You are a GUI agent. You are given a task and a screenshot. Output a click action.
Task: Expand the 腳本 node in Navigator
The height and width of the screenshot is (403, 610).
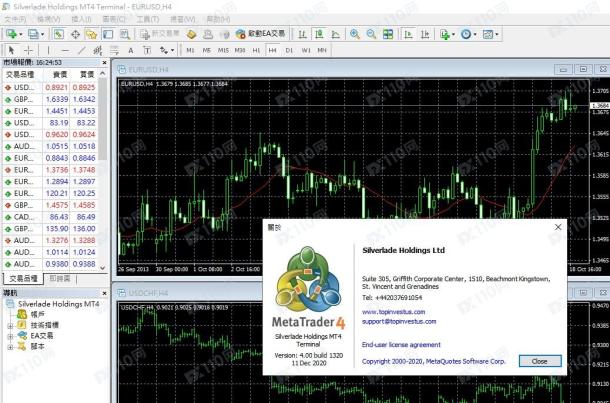click(x=10, y=347)
